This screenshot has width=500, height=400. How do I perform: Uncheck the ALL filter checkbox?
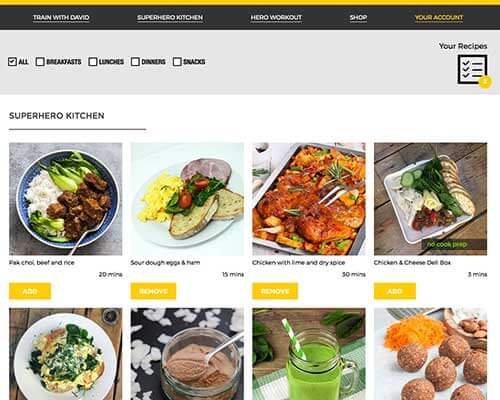tap(12, 62)
